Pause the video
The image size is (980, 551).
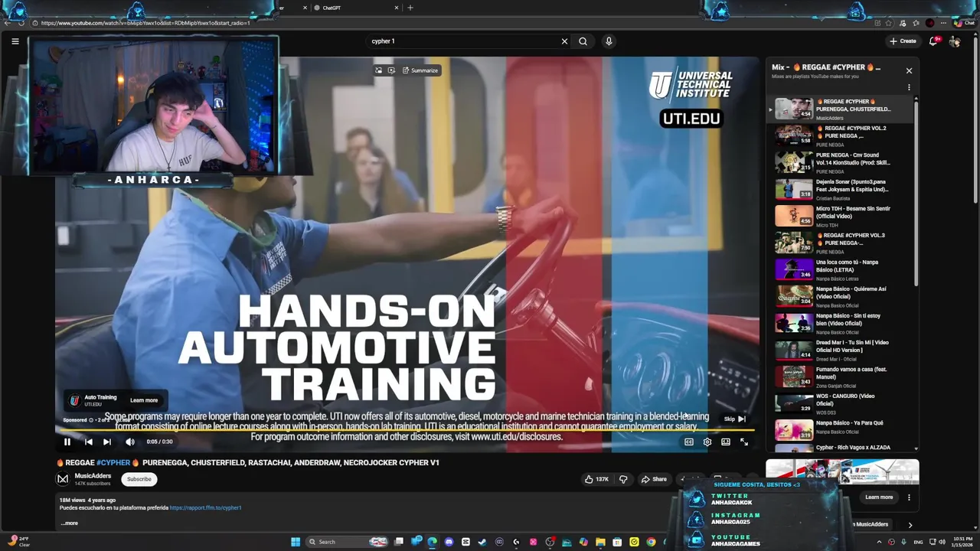pyautogui.click(x=67, y=442)
